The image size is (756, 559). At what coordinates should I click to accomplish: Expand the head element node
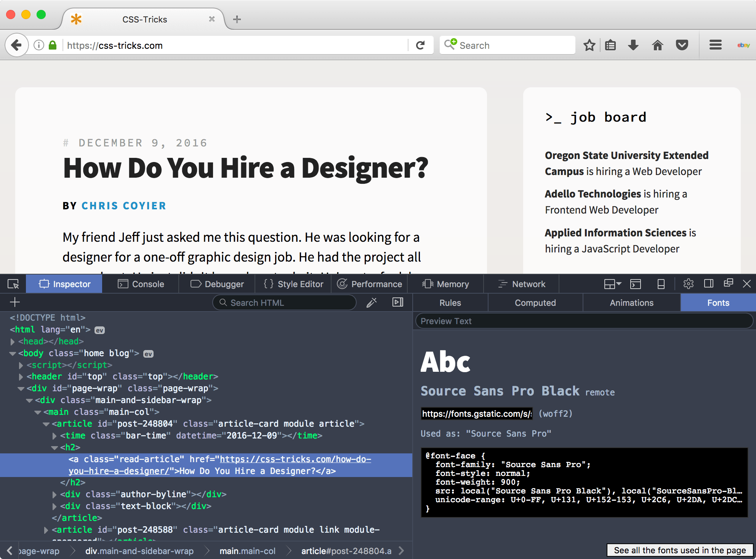pos(13,342)
